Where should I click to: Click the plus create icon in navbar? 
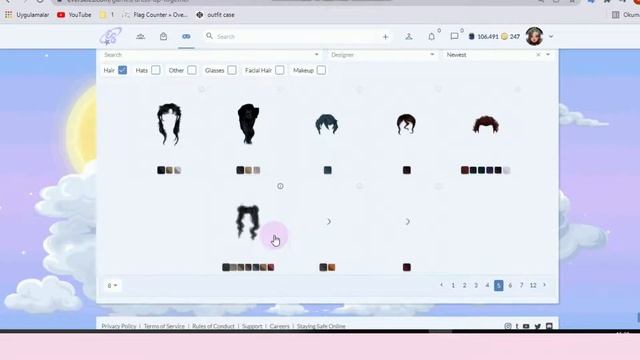coord(385,37)
